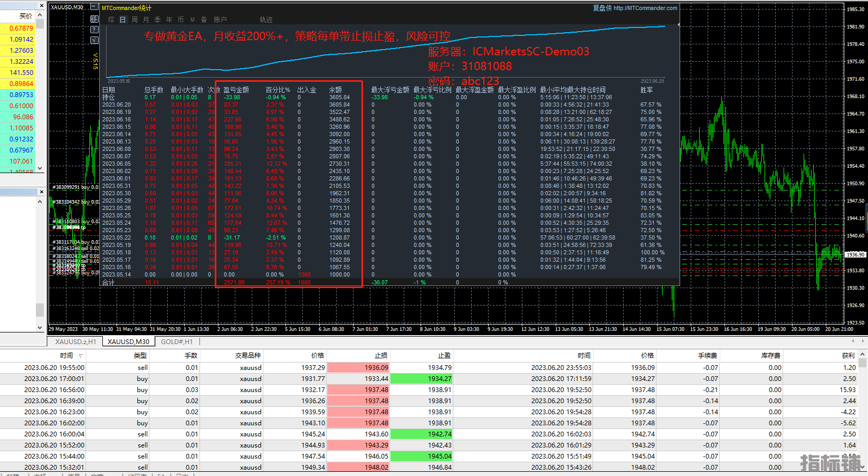Viewport: 868px width, 476px height.
Task: Click market watch scrollbar down arrow
Action: (x=40, y=168)
